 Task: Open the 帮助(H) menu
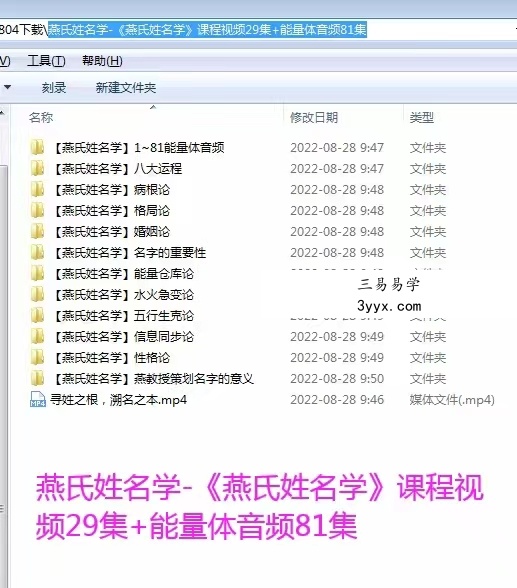pyautogui.click(x=102, y=61)
